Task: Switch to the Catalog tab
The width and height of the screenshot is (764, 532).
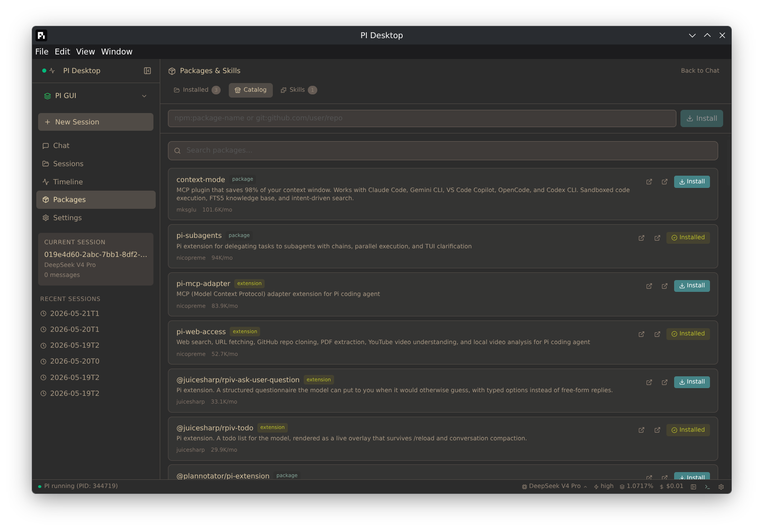Action: click(x=251, y=90)
